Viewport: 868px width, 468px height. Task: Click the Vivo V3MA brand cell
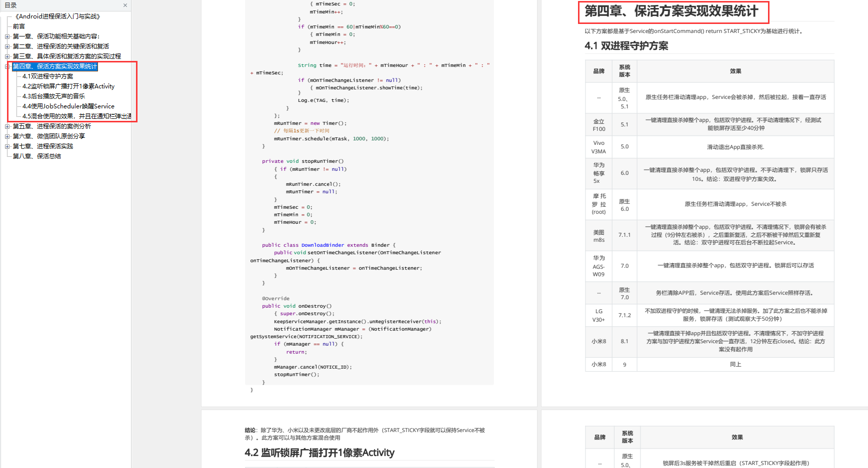pos(599,147)
